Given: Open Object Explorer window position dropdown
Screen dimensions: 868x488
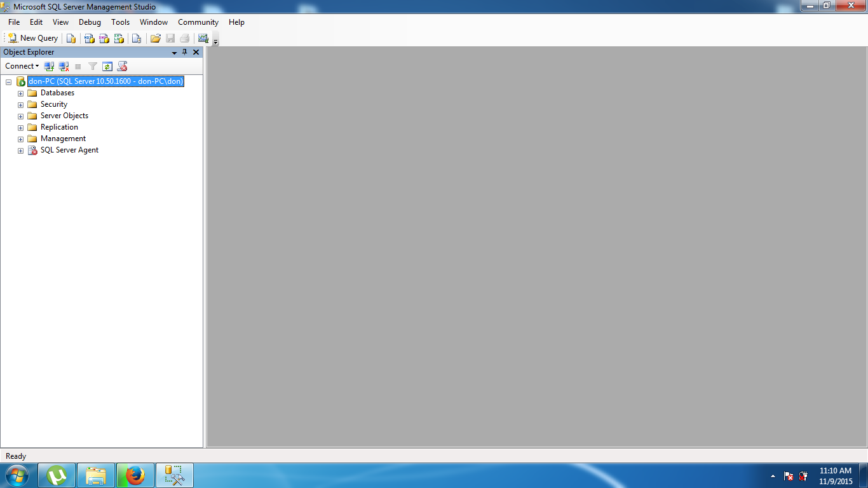Looking at the screenshot, I should tap(174, 53).
